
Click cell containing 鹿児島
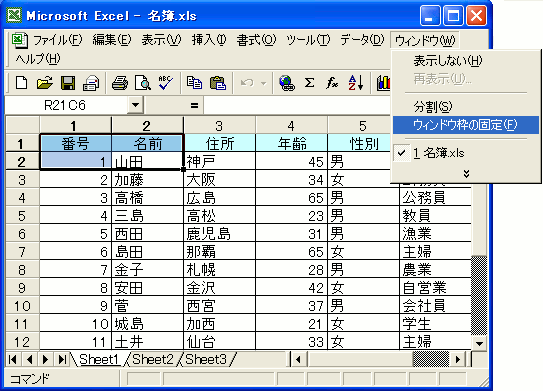point(220,234)
